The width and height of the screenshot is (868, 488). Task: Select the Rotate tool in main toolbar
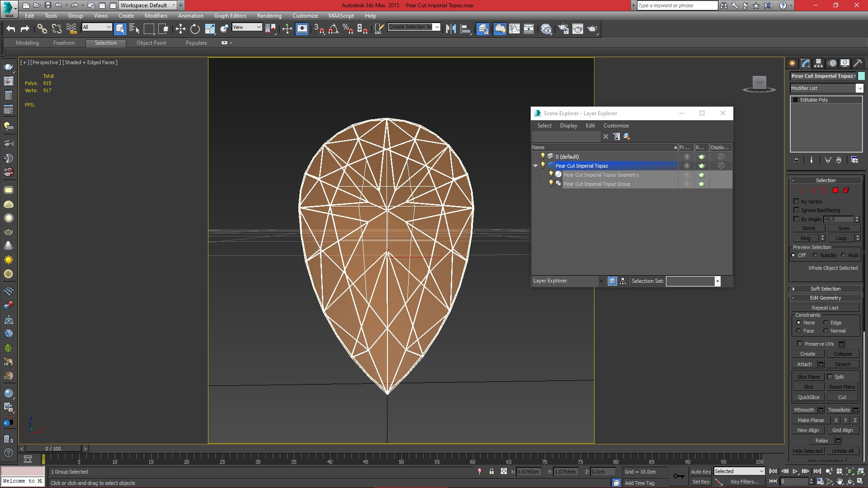(x=195, y=29)
